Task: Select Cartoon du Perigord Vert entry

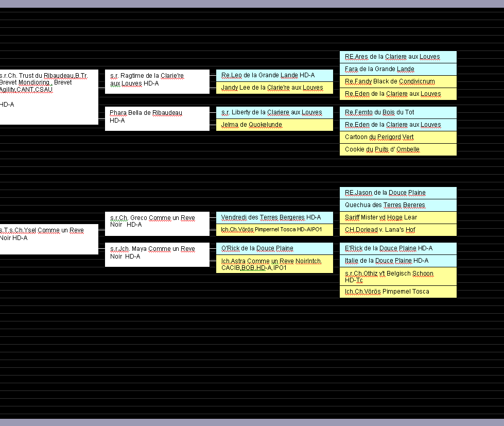Action: (x=398, y=137)
